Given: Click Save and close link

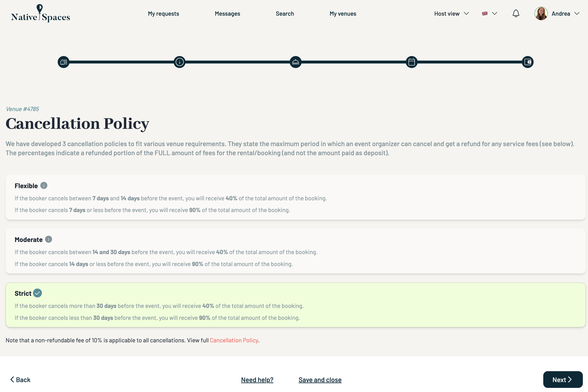Looking at the screenshot, I should click(320, 380).
